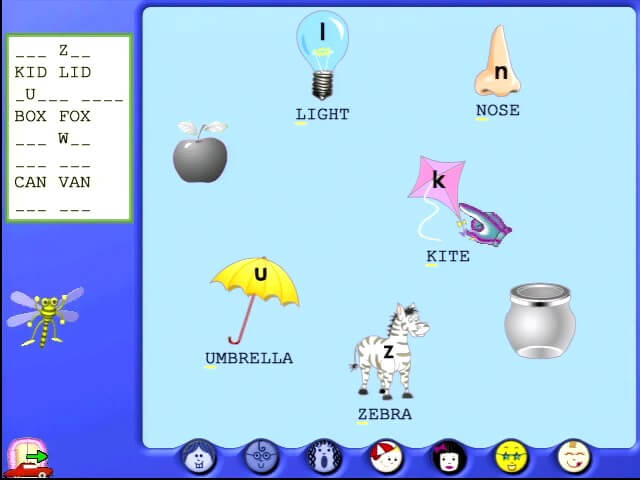The image size is (640, 480).
Task: Click the word VAN in the list
Action: coord(75,182)
